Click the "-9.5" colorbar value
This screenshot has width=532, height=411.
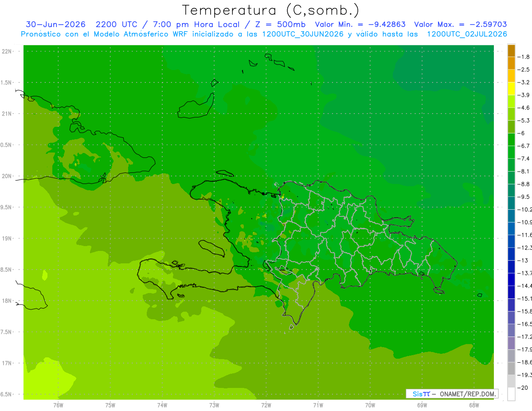click(524, 196)
